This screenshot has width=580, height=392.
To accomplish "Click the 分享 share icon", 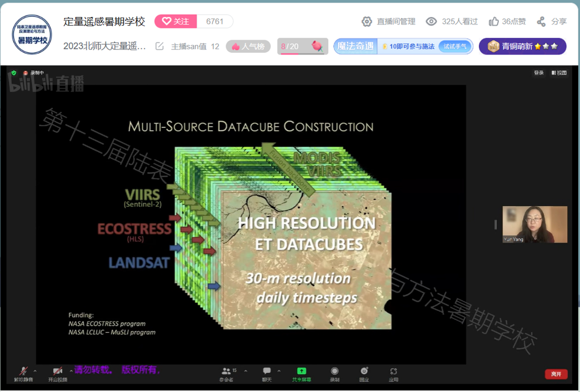I will (541, 22).
